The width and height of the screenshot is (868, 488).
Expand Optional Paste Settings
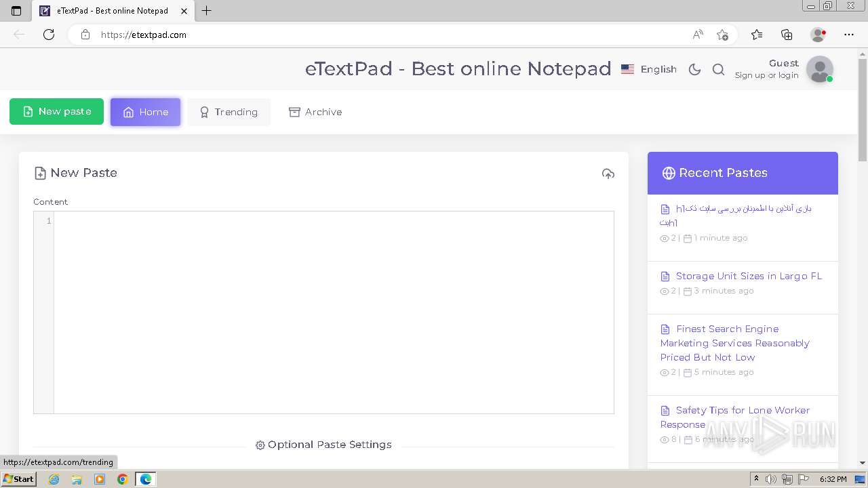tap(323, 445)
